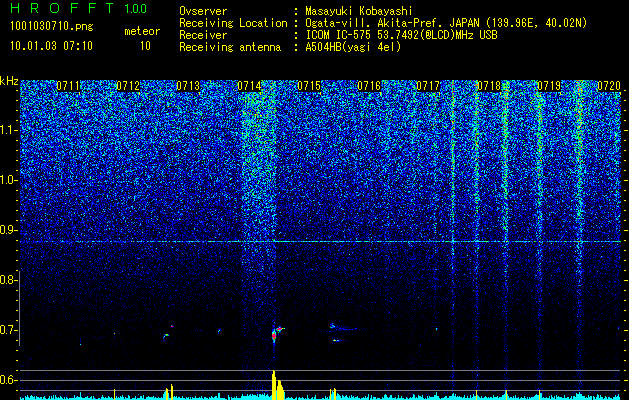Click the 0716 time marker
629x400 pixels.
pos(369,86)
